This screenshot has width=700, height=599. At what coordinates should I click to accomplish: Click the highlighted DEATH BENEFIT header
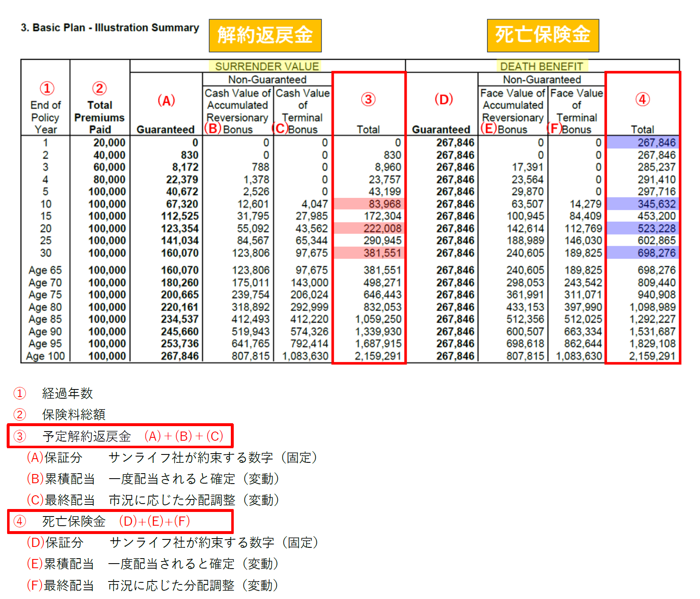[x=541, y=66]
